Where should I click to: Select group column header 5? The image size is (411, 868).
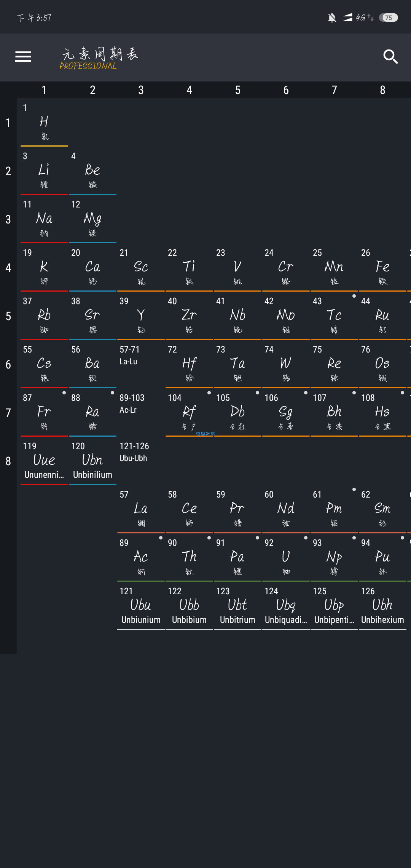click(237, 90)
